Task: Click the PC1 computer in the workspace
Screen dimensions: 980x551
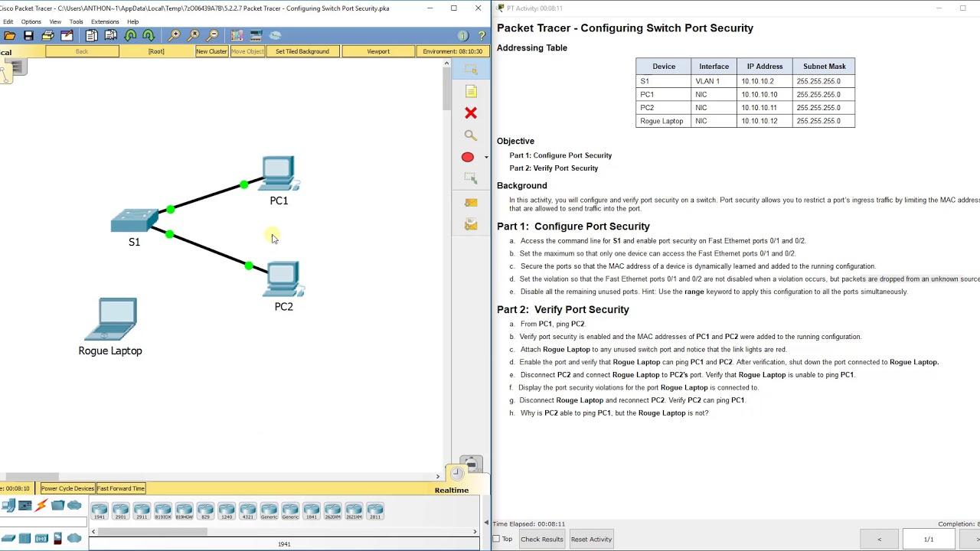Action: [x=279, y=174]
